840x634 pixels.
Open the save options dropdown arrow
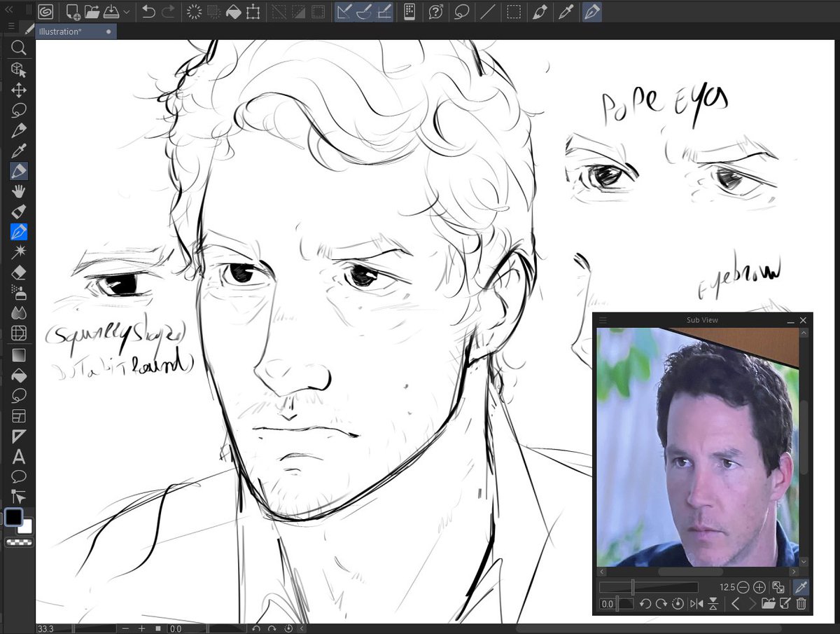[x=126, y=12]
